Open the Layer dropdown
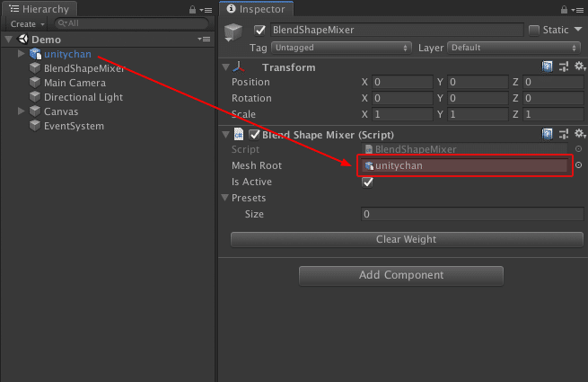This screenshot has height=382, width=588. 513,48
